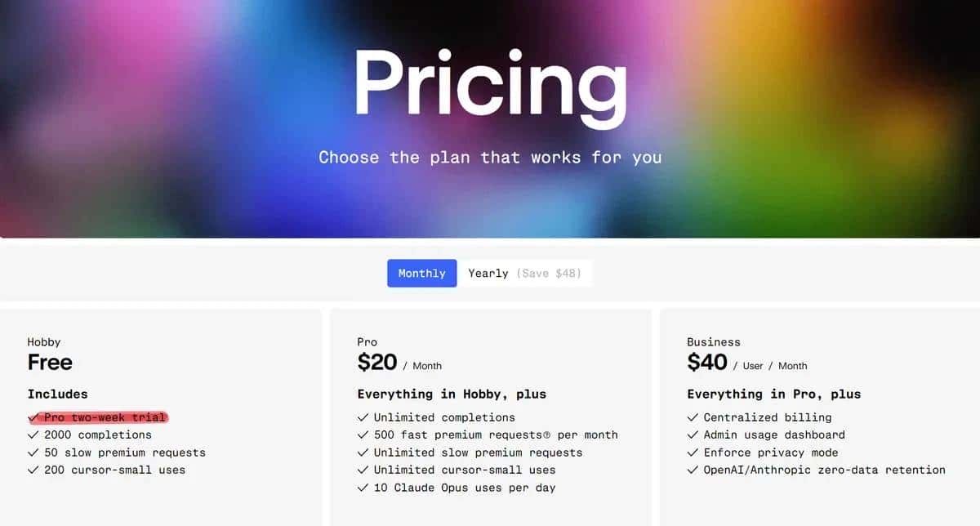This screenshot has width=980, height=526.
Task: Click OpenAI/Anthropic zero-data retention feature
Action: click(824, 470)
